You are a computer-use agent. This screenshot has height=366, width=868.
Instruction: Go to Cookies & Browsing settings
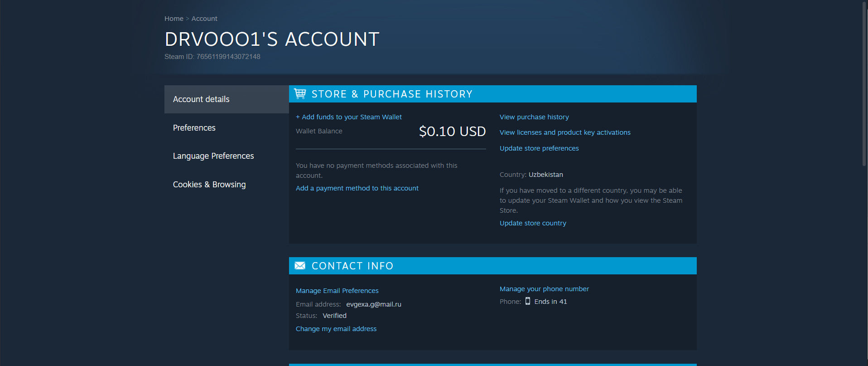point(209,185)
